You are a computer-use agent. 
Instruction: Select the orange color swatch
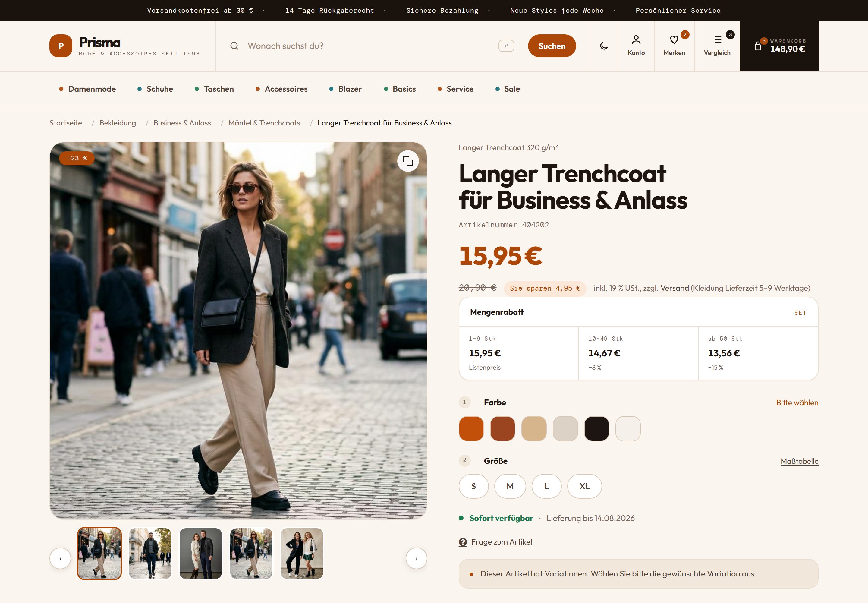coord(471,428)
